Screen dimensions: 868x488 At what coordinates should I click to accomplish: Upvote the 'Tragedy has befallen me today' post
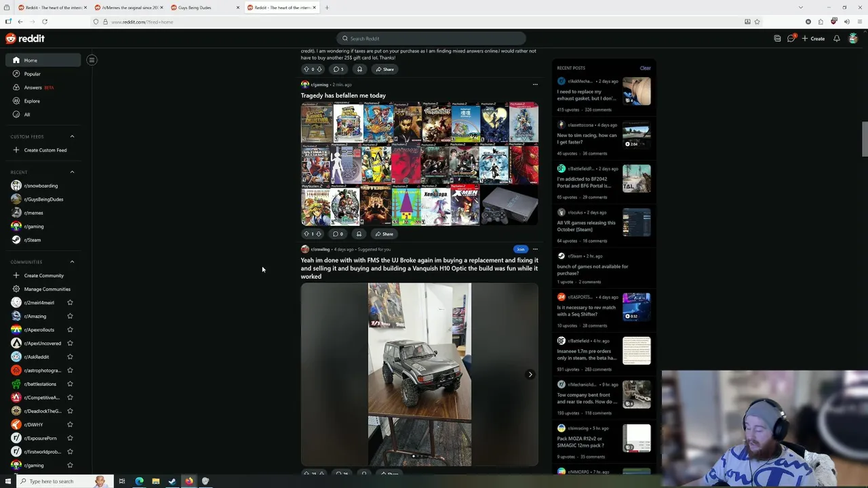coord(306,234)
